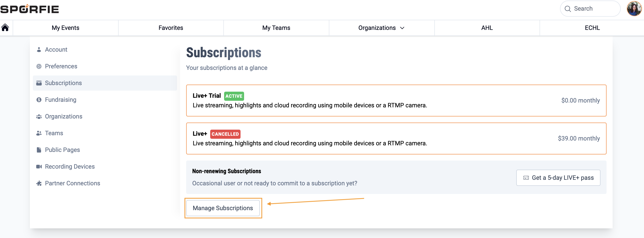
Task: Click the Manage Subscriptions button
Action: pos(223,208)
